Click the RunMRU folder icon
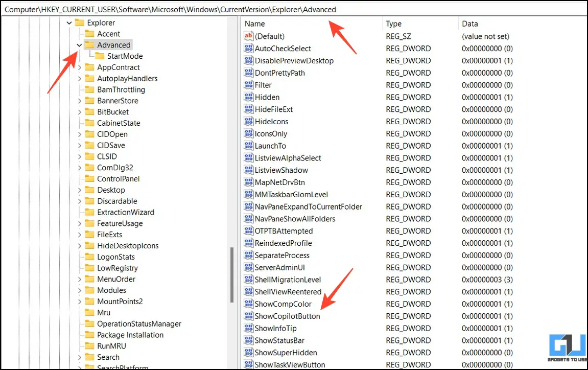 point(89,345)
